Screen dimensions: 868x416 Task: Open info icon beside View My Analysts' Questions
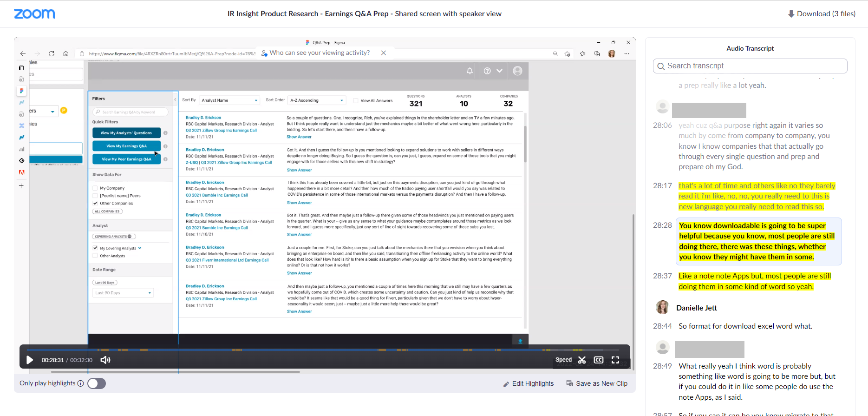[x=165, y=133]
